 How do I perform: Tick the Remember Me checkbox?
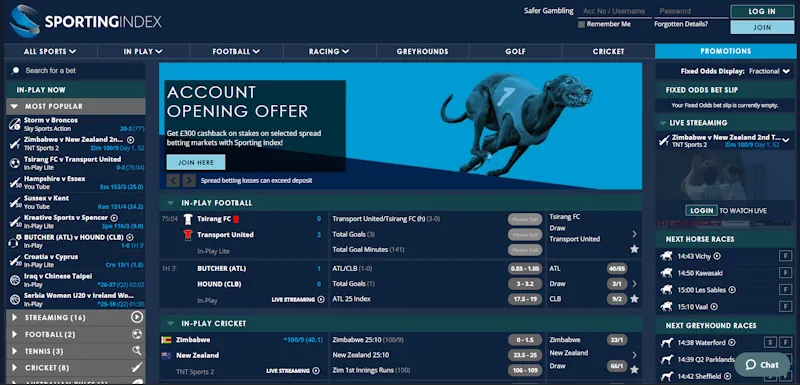pyautogui.click(x=581, y=24)
